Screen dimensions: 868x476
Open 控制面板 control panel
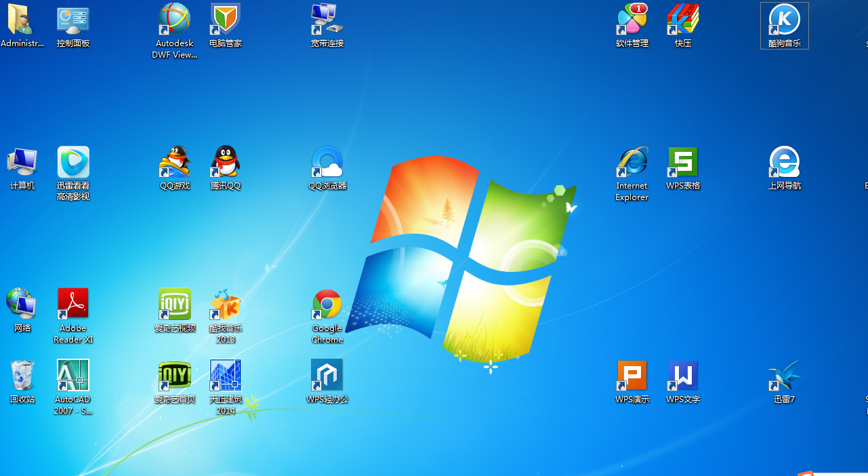[x=73, y=20]
